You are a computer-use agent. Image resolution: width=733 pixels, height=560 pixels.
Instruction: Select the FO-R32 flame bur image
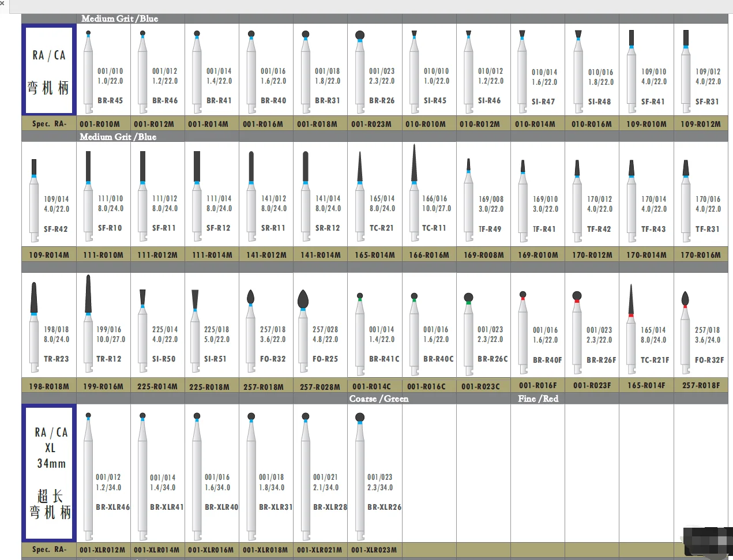click(x=251, y=331)
